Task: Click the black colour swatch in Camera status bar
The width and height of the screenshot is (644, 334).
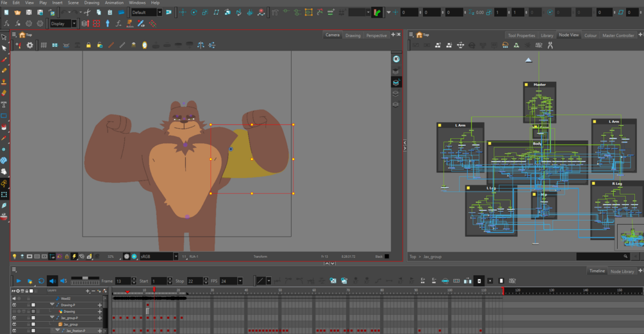Action: click(386, 257)
